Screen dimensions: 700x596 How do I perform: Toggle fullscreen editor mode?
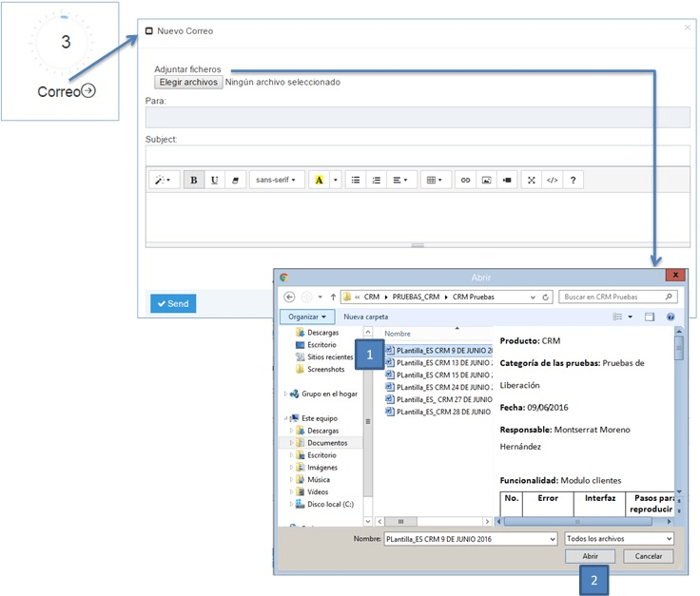pyautogui.click(x=532, y=180)
